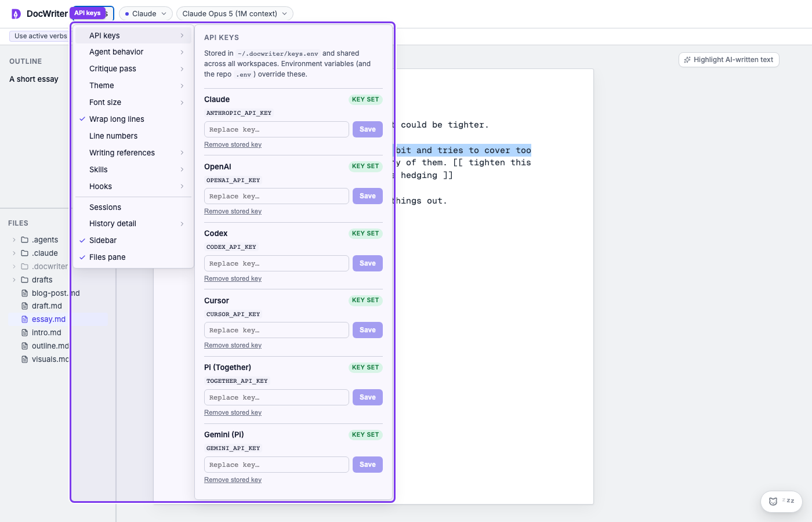The image size is (812, 522).
Task: Focus the CURSOR_API_KEY replace field
Action: pos(277,330)
